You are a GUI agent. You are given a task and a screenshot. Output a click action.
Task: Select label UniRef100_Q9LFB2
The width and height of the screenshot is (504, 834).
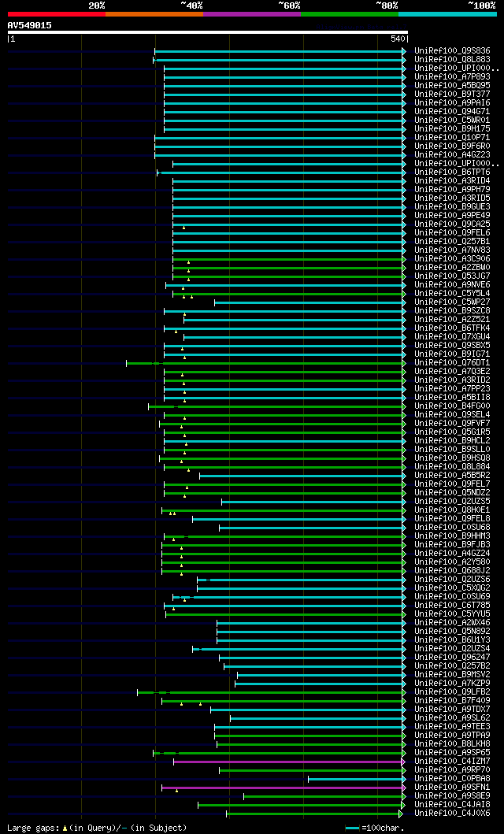(x=453, y=692)
